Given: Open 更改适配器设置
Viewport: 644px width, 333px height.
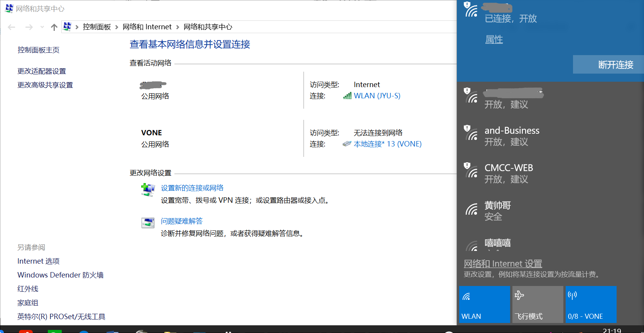Looking at the screenshot, I should 42,71.
